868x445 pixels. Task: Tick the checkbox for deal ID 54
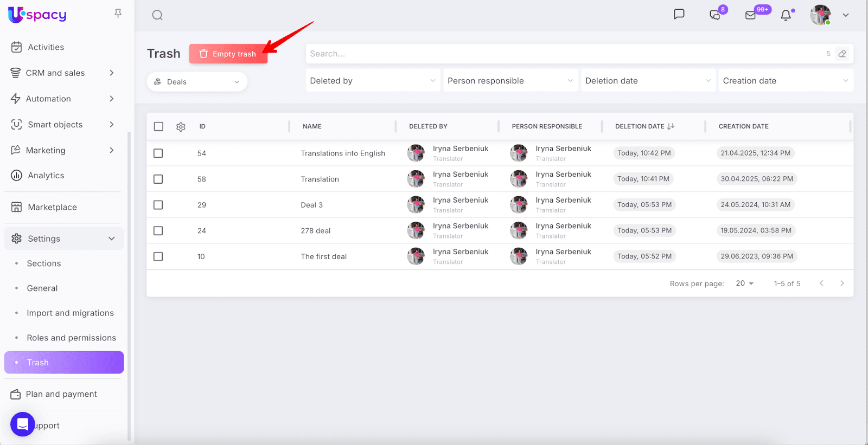[x=158, y=153]
